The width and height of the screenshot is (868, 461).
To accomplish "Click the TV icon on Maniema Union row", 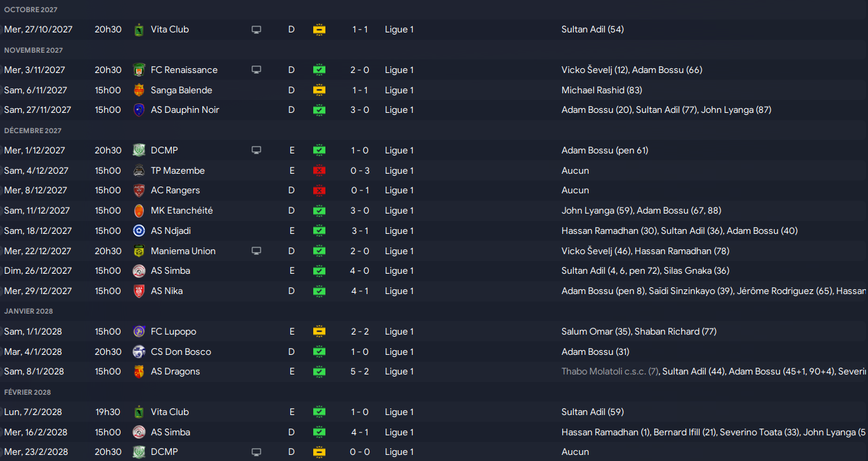I will click(x=256, y=251).
